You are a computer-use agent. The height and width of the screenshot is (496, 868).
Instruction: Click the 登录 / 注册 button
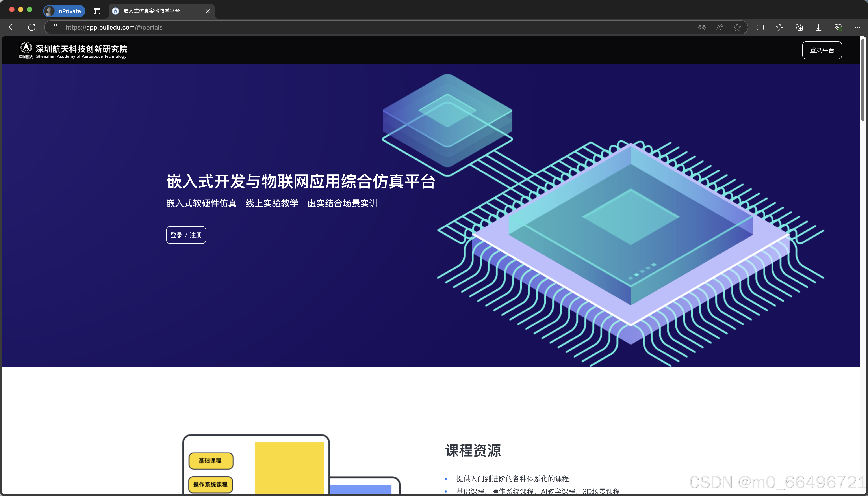point(186,235)
